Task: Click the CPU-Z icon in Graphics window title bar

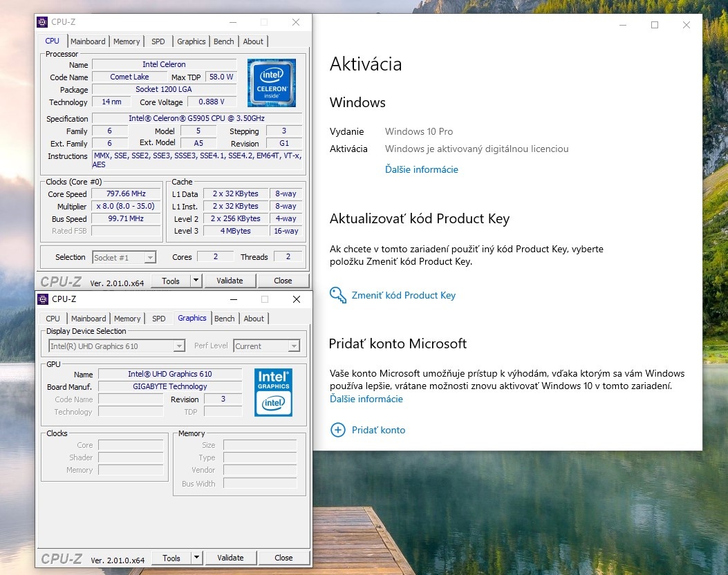Action: [43, 299]
